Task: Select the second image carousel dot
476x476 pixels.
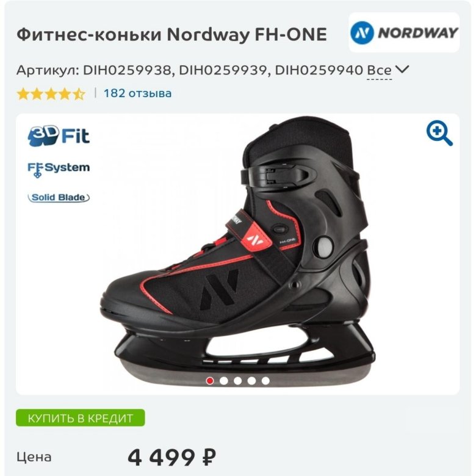Action: tap(224, 381)
